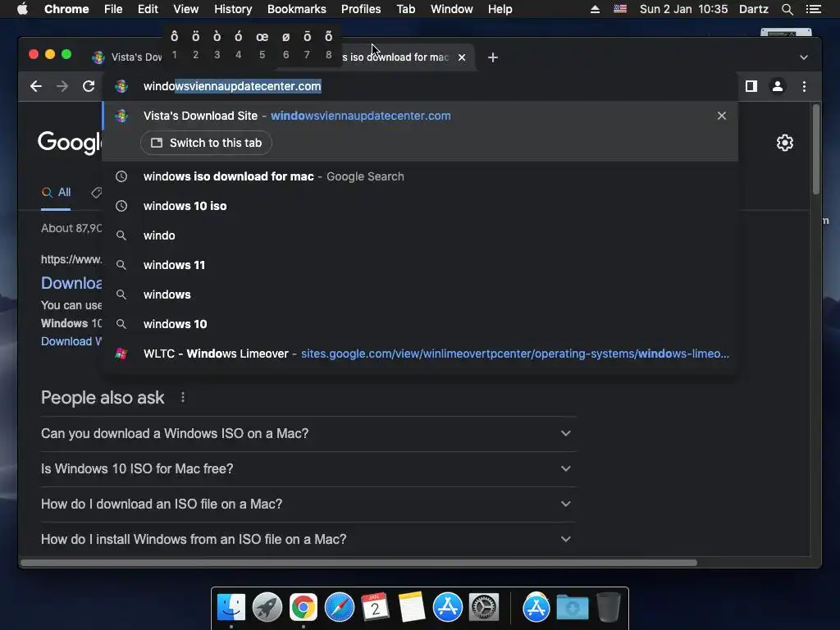Click Google Chrome icon in the Dock
The image size is (840, 630).
click(x=304, y=608)
